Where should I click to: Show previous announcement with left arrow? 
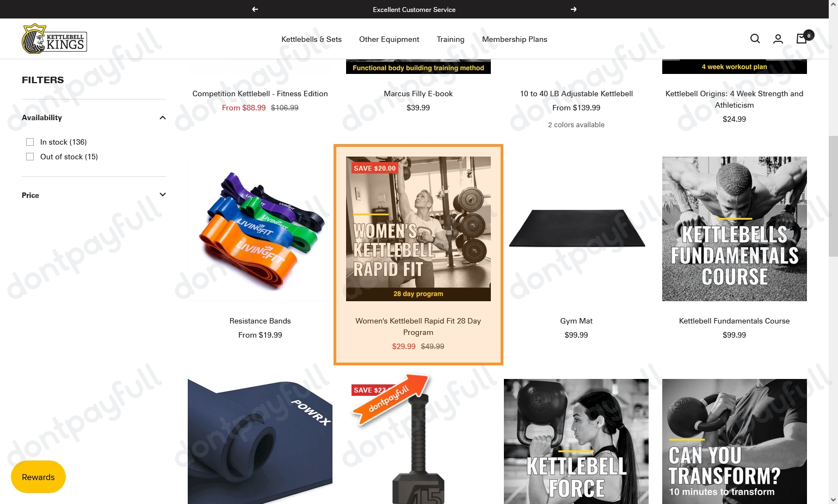(x=255, y=9)
